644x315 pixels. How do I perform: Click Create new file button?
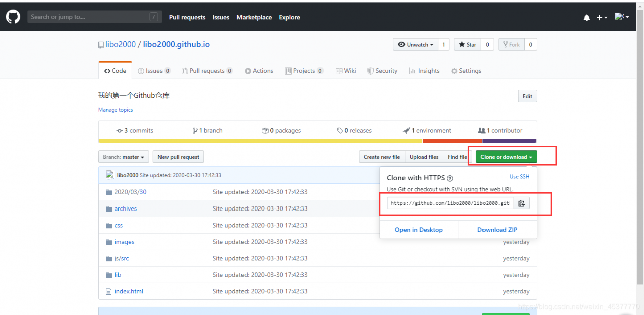tap(382, 157)
